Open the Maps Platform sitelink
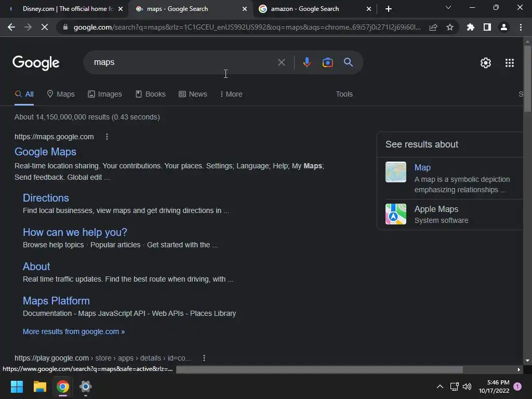 coord(56,301)
